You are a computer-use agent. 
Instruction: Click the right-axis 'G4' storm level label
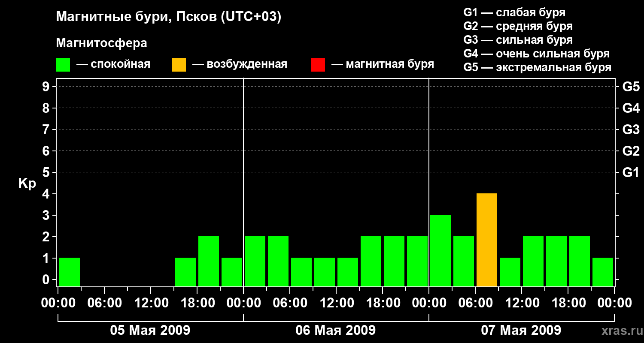pos(631,108)
